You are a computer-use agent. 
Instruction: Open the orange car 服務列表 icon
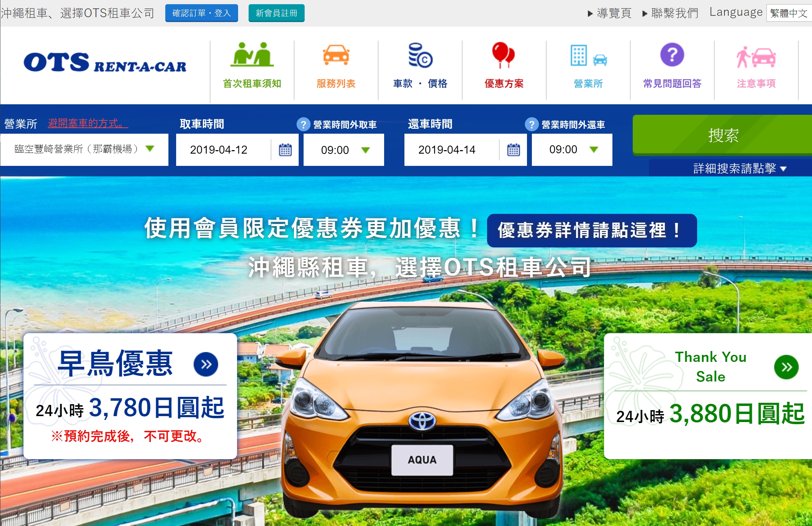(336, 55)
